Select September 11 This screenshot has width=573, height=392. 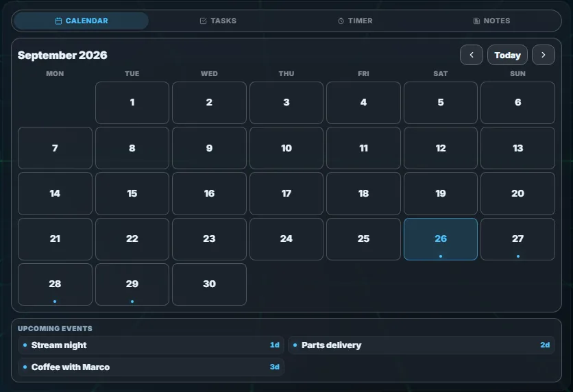[363, 148]
